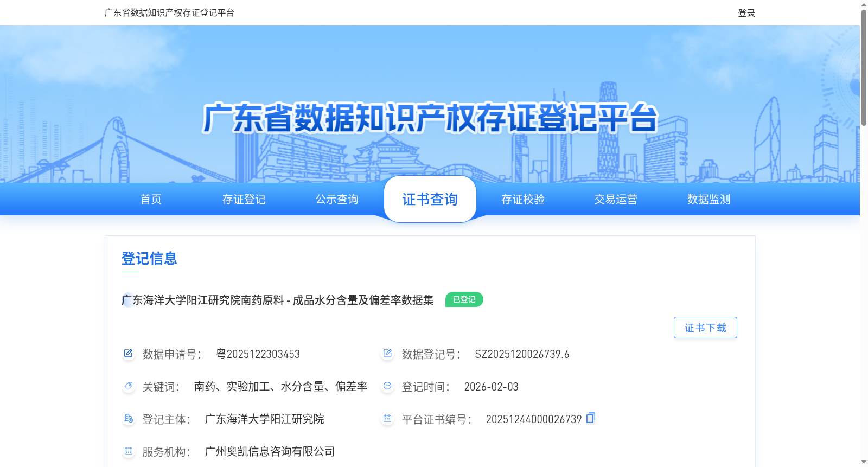Click the scrollbar up arrow
The image size is (868, 467).
tap(864, 4)
